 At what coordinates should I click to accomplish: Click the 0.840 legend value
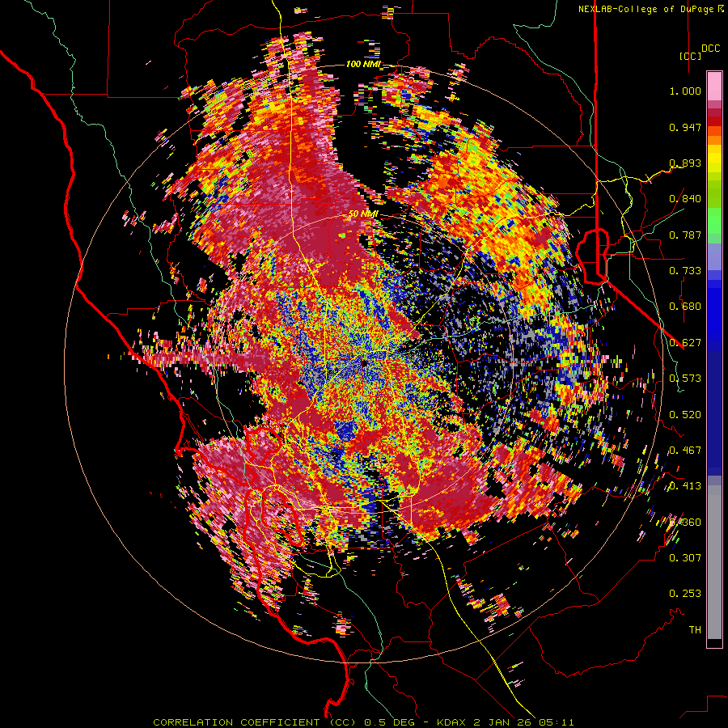685,199
